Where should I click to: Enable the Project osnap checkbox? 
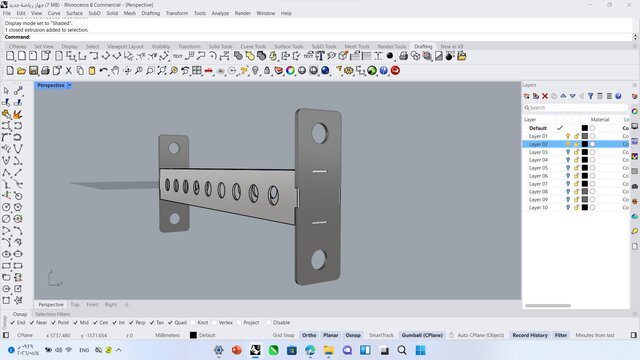(239, 322)
